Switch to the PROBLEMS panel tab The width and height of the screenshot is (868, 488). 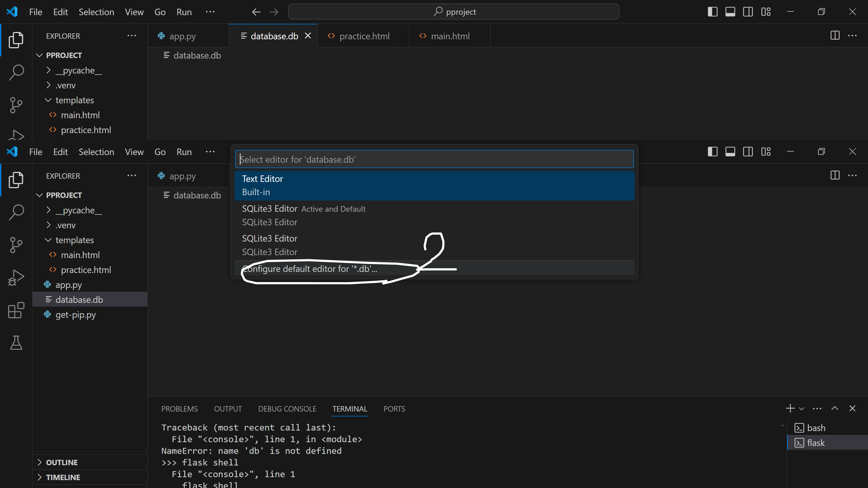click(180, 409)
